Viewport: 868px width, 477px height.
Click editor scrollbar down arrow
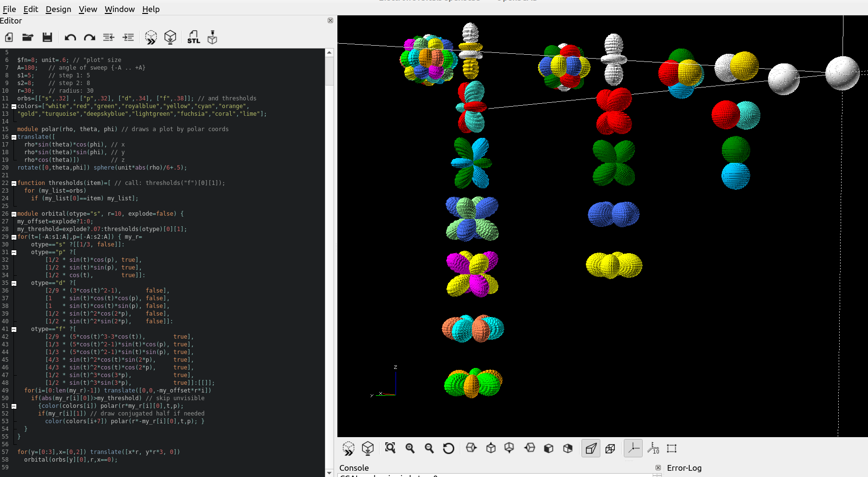pos(329,473)
